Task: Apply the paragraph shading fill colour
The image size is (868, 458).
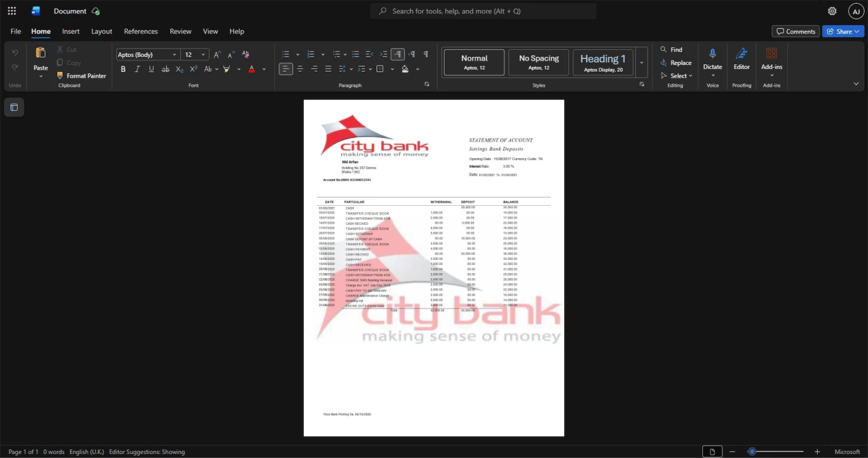Action: tap(405, 69)
